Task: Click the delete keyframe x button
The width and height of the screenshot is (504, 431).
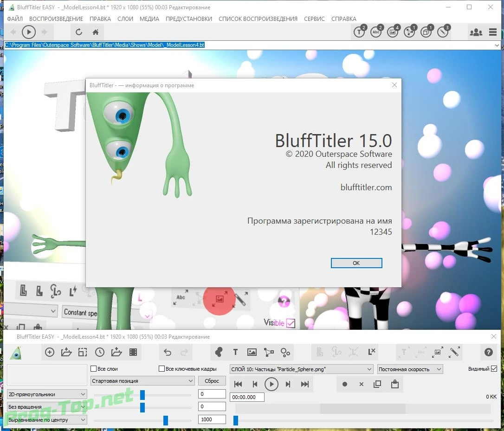Action: [361, 384]
